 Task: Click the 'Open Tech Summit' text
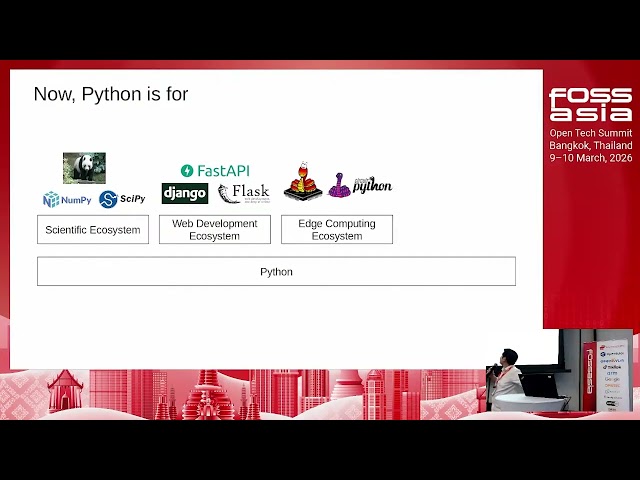coord(591,133)
